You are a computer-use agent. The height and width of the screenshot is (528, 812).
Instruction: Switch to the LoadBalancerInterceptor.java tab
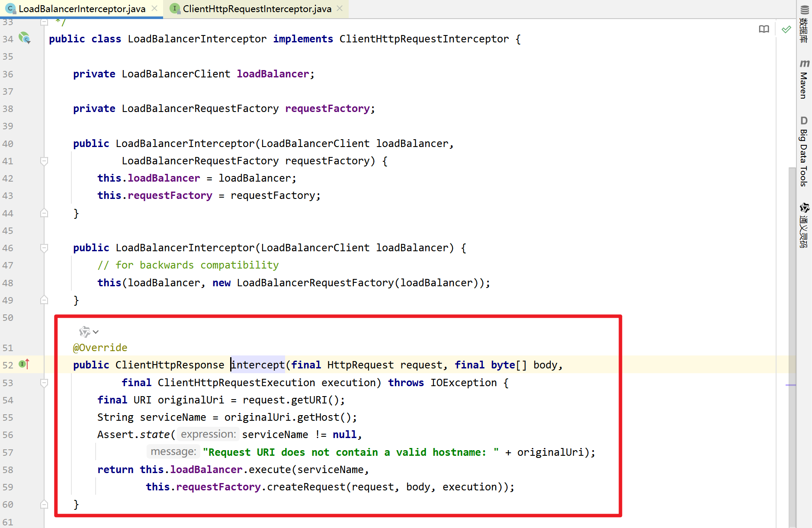click(82, 9)
